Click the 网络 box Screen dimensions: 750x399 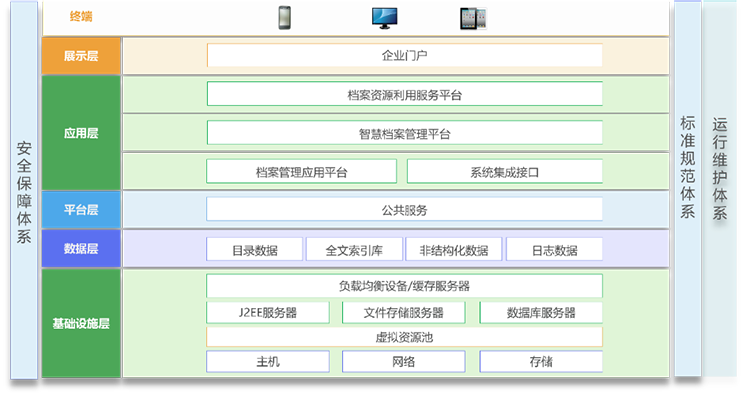click(x=404, y=361)
